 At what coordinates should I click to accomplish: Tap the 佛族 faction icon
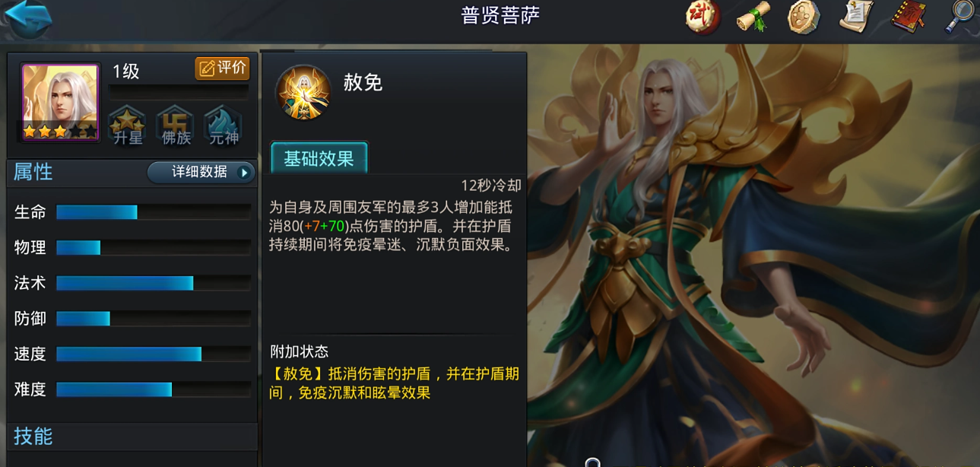click(x=176, y=126)
